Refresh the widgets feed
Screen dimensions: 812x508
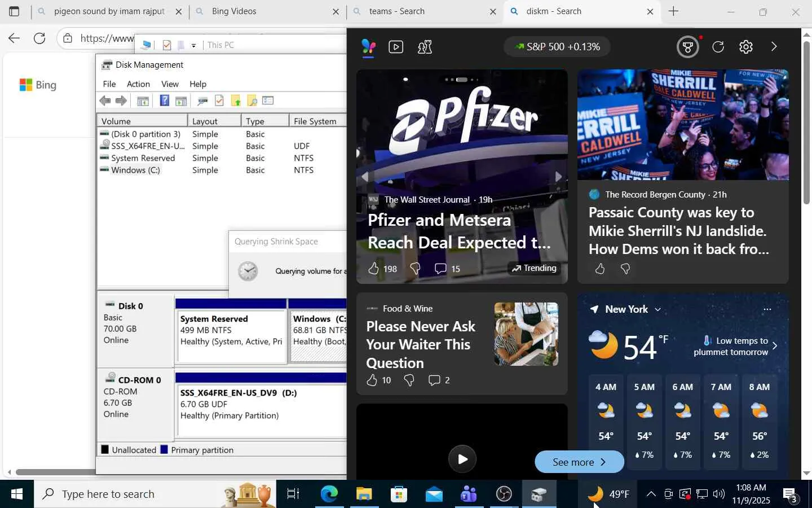[x=718, y=47]
